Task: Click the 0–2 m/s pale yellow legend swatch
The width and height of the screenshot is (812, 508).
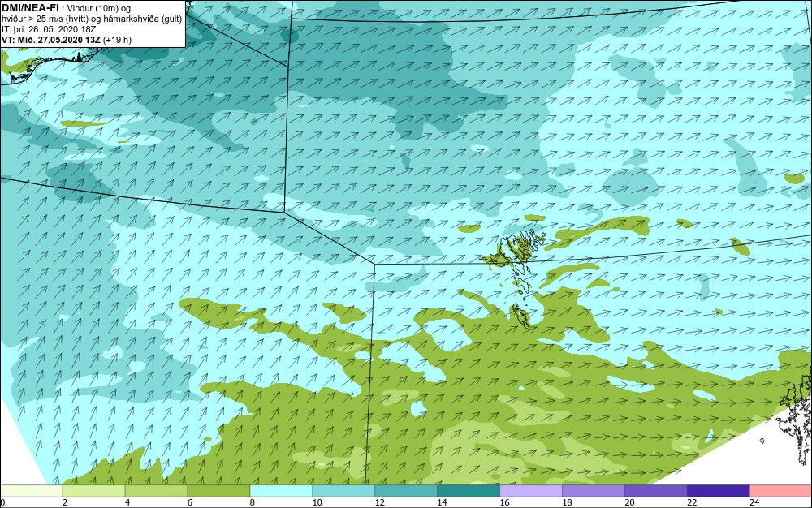Action: click(31, 491)
